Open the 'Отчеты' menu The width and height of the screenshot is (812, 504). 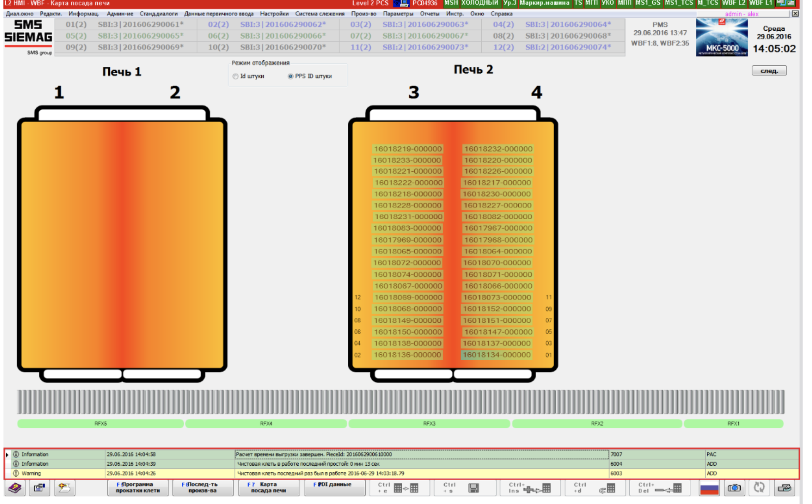(429, 14)
